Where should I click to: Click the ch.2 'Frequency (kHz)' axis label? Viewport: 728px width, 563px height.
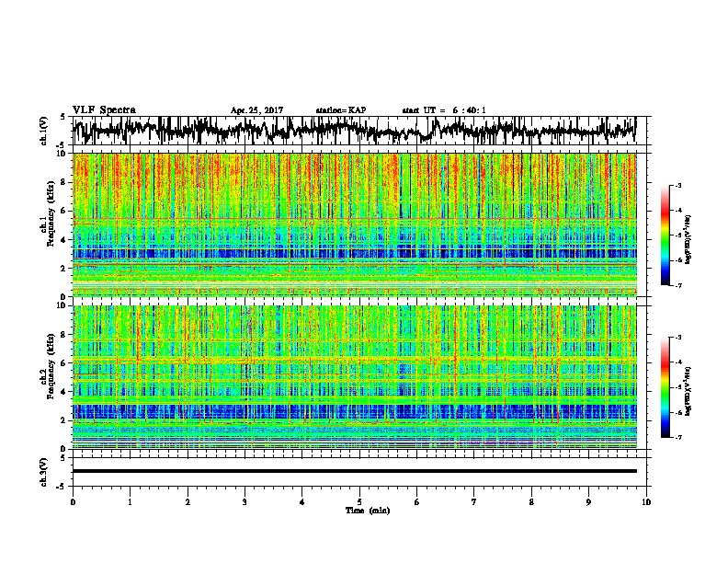51,366
